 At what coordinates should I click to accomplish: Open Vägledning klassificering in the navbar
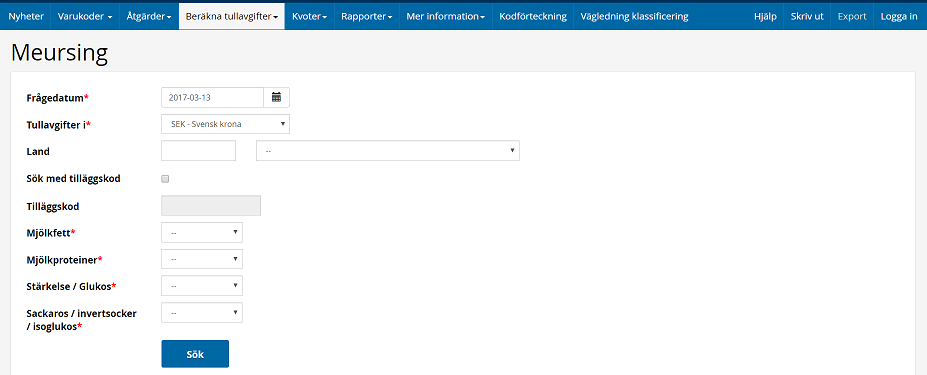(x=634, y=17)
